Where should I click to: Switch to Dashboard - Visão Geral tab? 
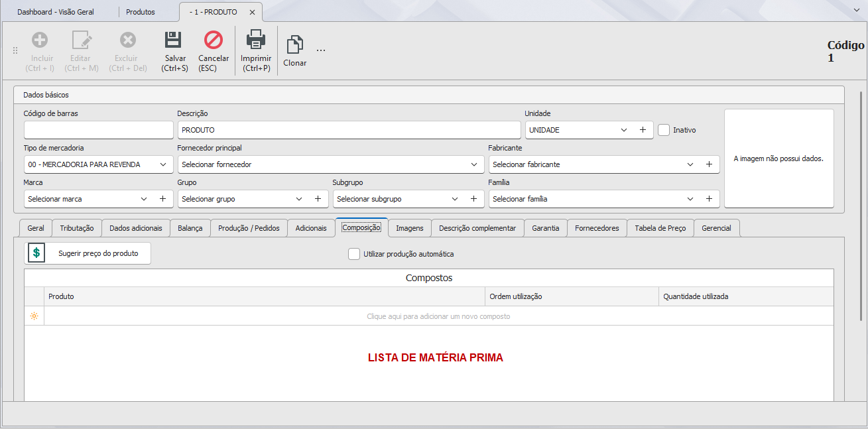click(56, 12)
